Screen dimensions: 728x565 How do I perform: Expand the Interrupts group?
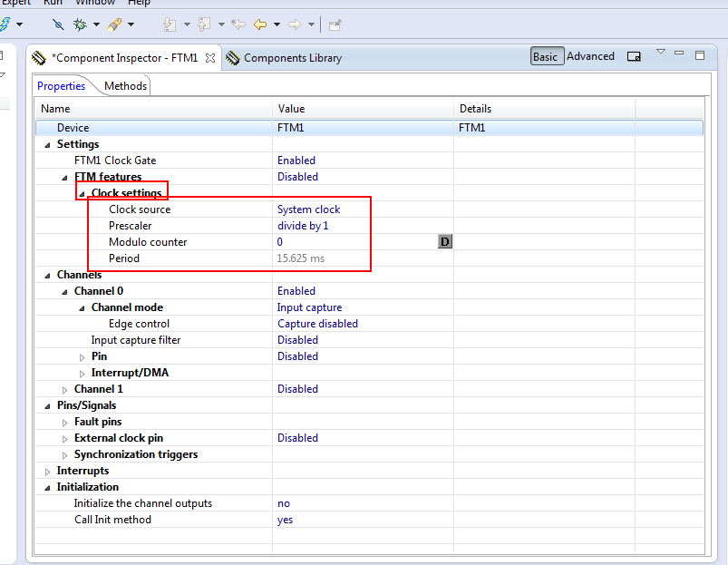tap(47, 472)
